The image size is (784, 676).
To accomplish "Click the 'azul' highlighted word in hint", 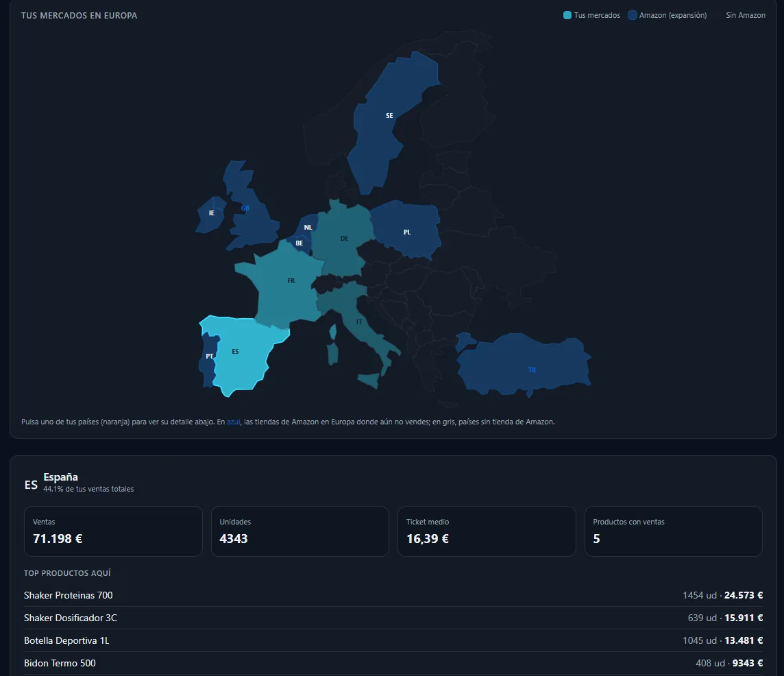I will pyautogui.click(x=234, y=422).
